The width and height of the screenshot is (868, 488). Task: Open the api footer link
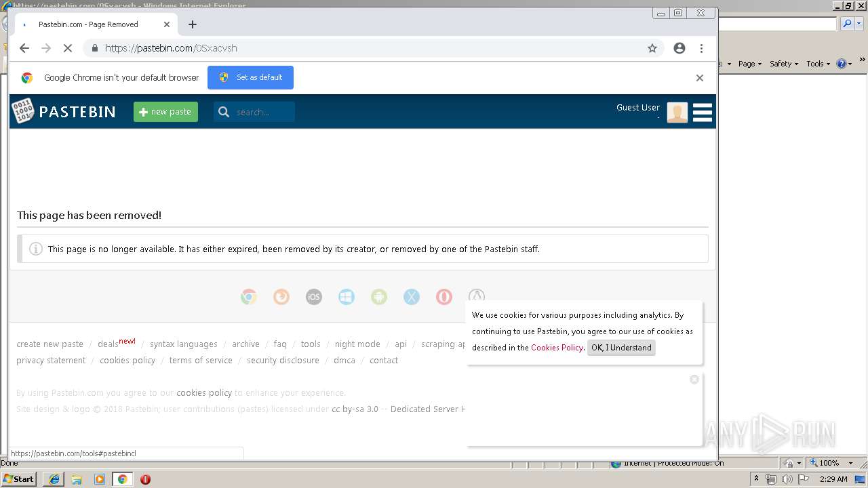click(x=401, y=344)
